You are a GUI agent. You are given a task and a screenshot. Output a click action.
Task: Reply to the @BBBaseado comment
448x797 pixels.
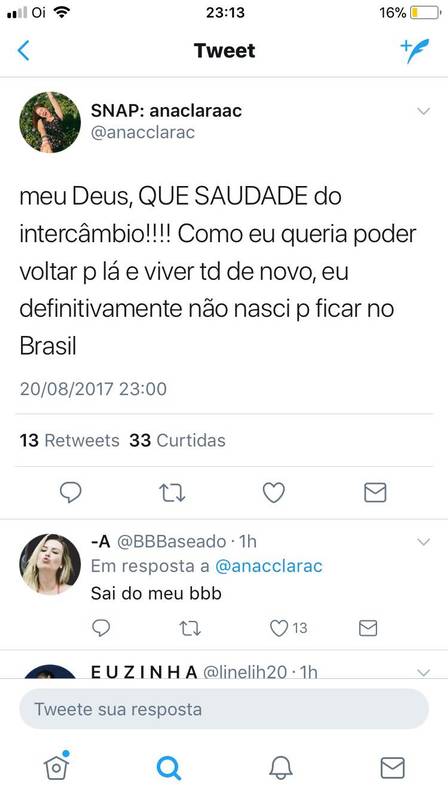coord(101,628)
